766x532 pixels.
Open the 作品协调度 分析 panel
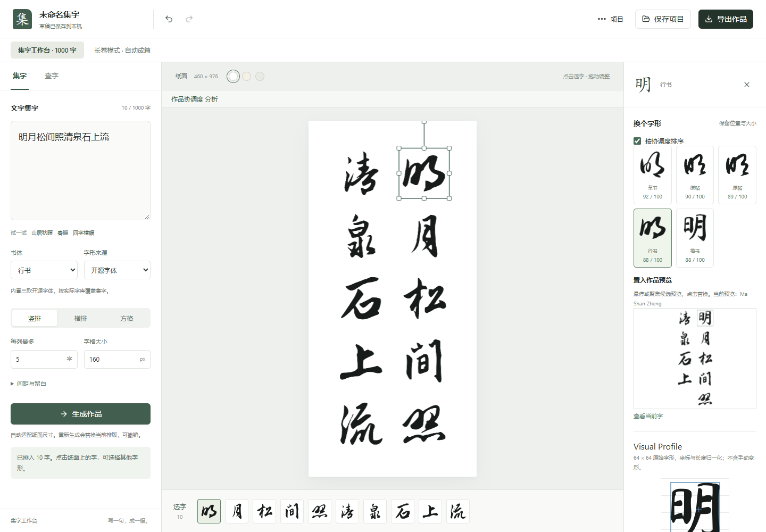(195, 99)
